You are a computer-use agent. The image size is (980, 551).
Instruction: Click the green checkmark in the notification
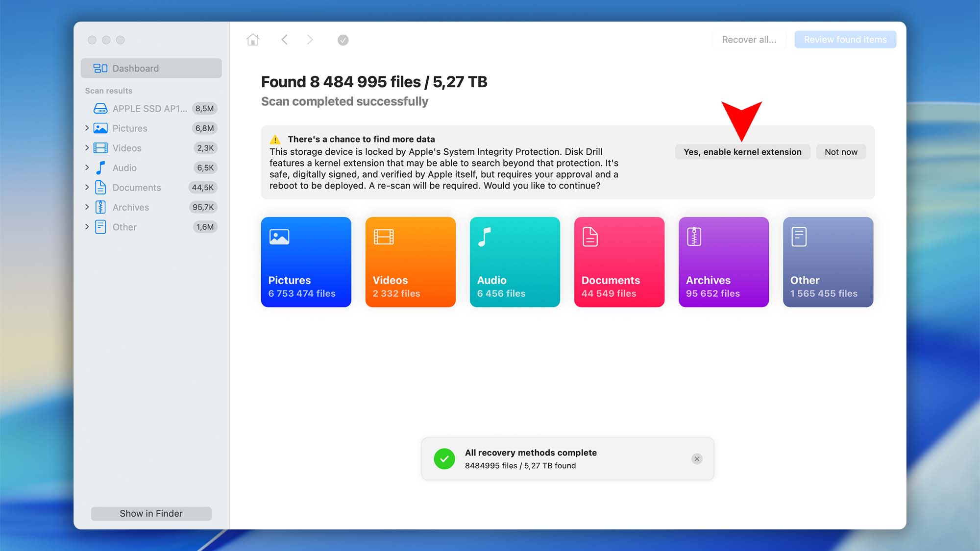(x=444, y=459)
